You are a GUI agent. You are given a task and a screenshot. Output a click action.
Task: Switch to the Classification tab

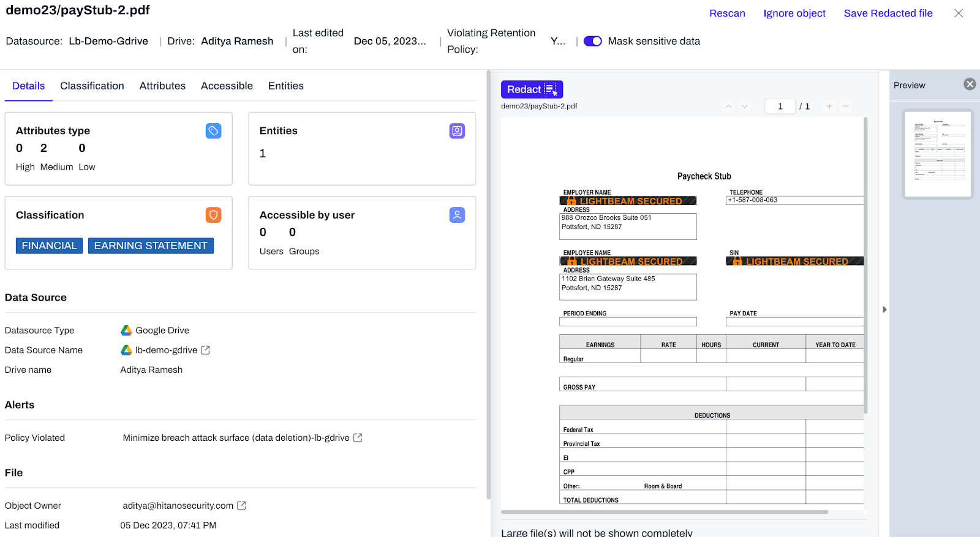(92, 86)
